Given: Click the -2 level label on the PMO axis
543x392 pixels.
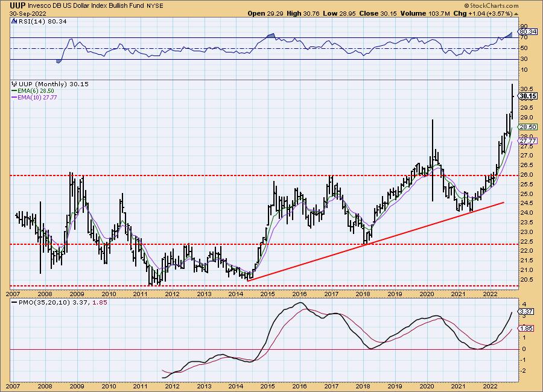Looking at the screenshot, I should coord(524,370).
